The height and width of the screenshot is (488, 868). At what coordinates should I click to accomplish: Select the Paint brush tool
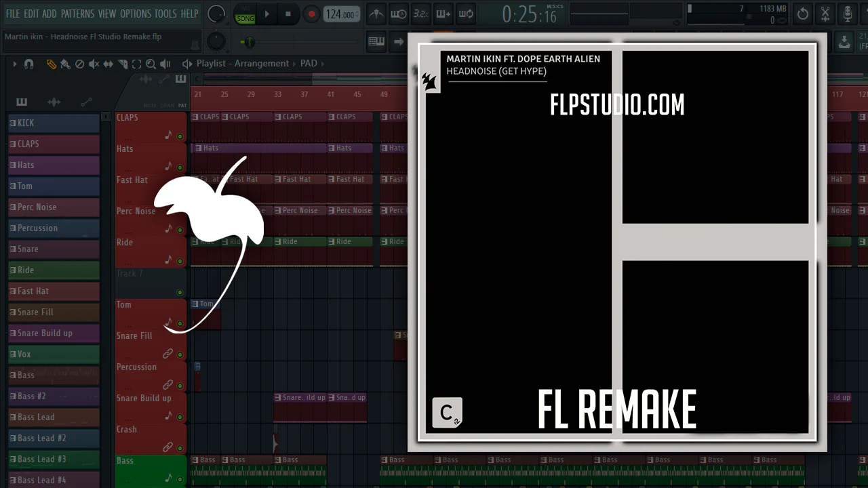point(65,64)
